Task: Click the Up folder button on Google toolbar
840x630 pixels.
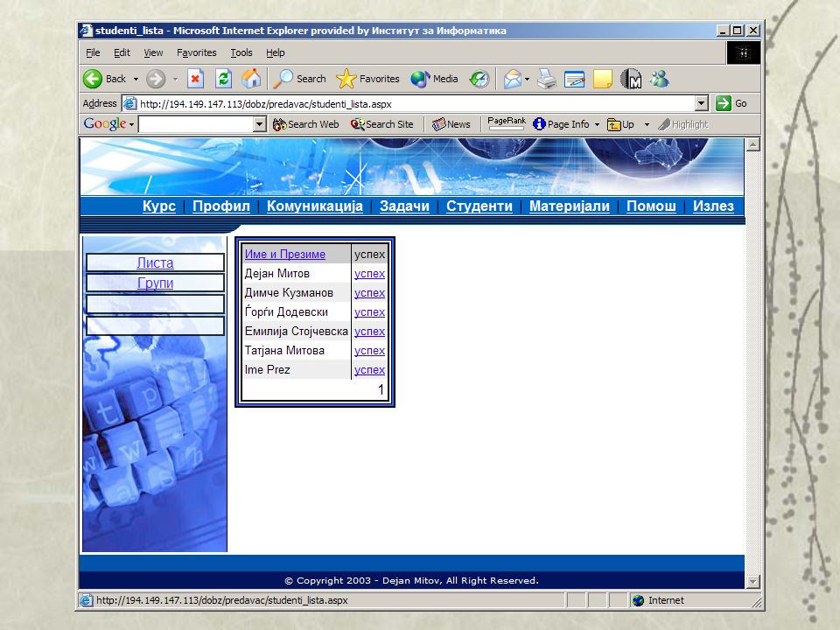Action: pos(620,124)
